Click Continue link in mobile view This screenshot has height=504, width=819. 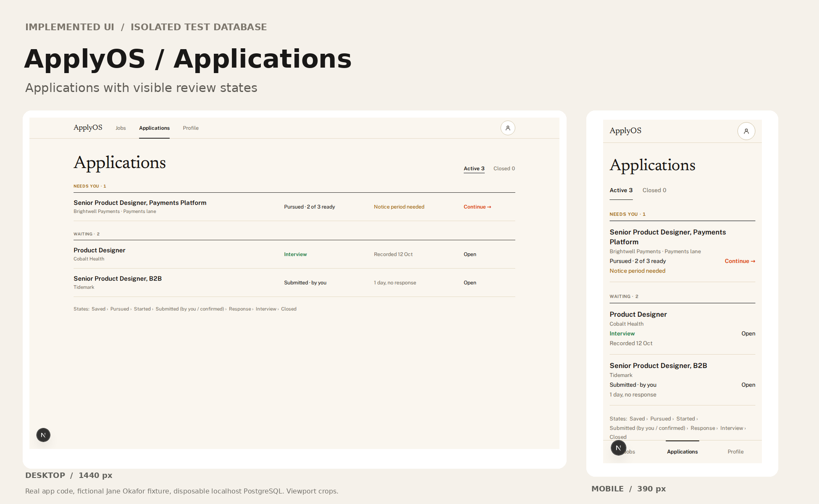(x=740, y=261)
